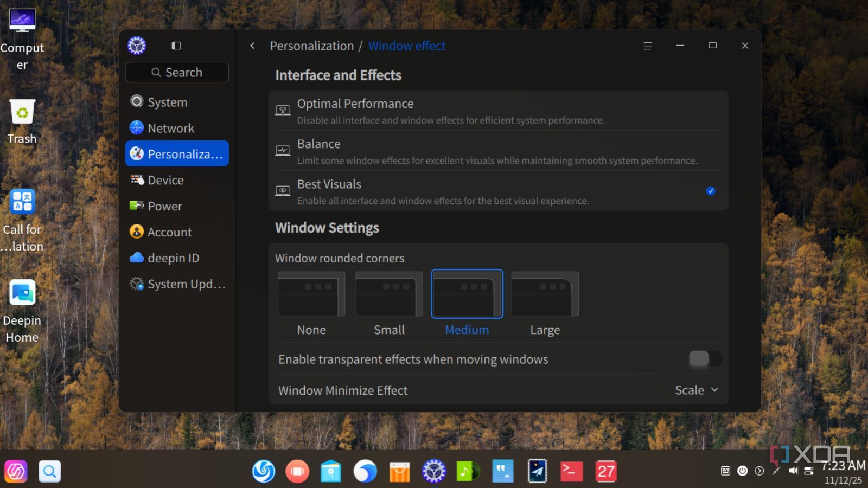Toggle transparent effects when moving windows

pyautogui.click(x=704, y=359)
